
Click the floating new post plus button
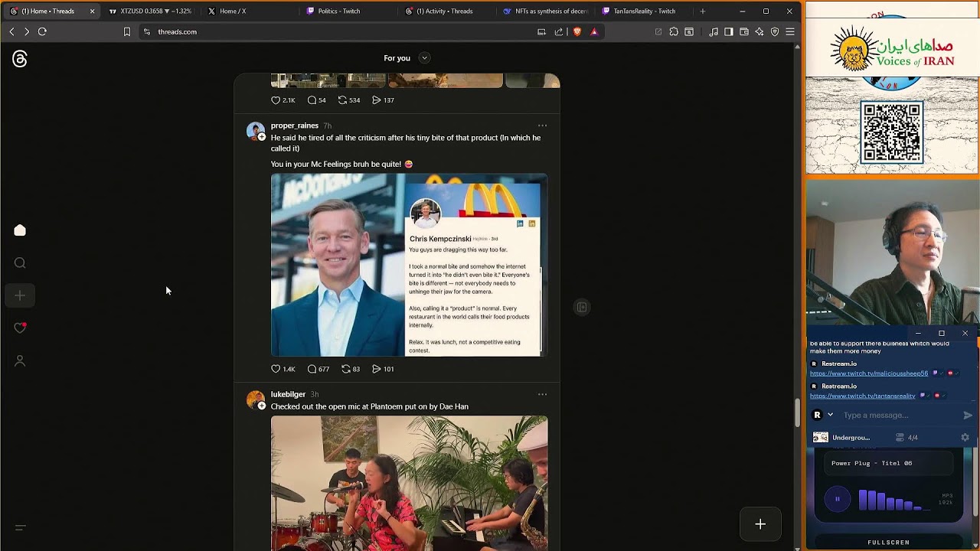(x=760, y=524)
